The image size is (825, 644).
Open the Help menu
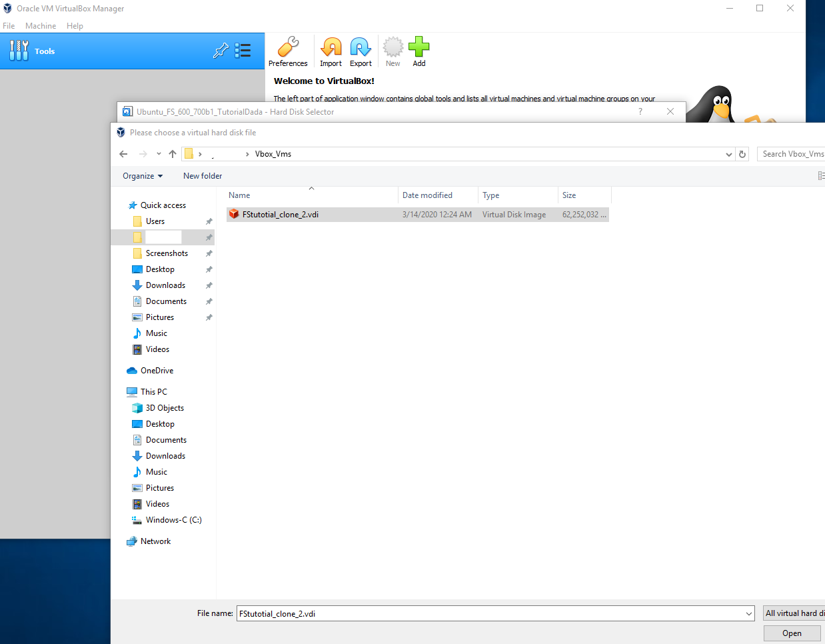click(75, 26)
